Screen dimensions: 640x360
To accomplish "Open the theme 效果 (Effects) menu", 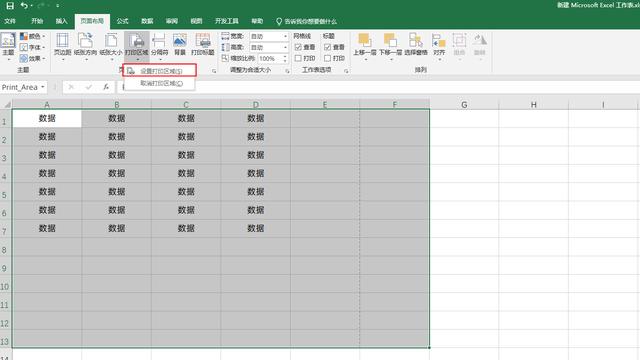I will tap(33, 58).
